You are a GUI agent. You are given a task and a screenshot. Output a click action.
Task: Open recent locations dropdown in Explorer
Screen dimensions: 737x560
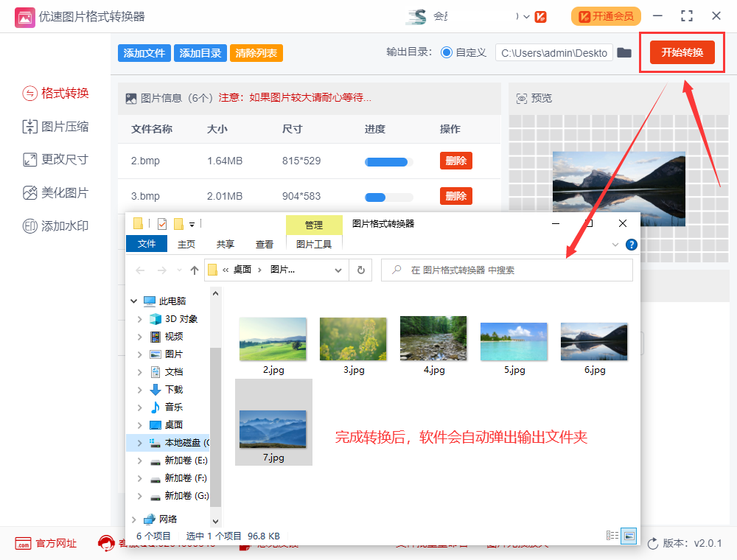[179, 270]
